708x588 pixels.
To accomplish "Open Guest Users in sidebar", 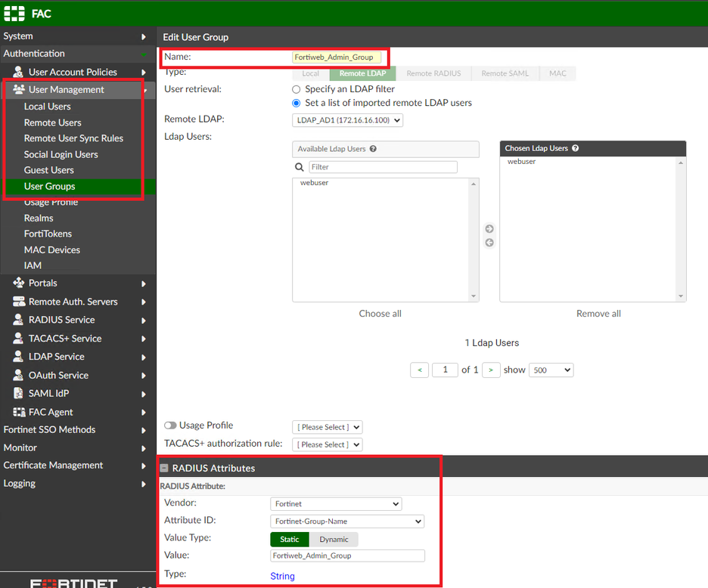I will (x=48, y=170).
